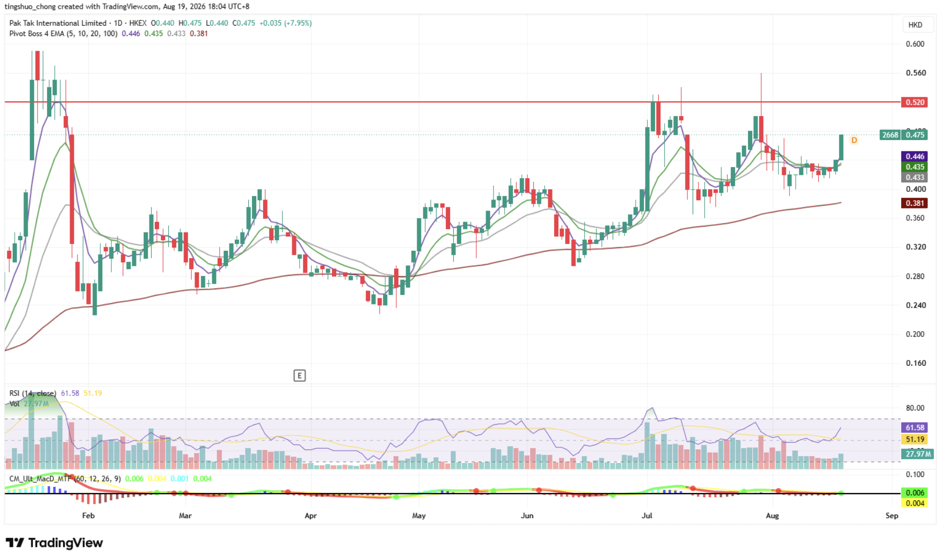The height and width of the screenshot is (560, 941).
Task: Click the TradingView logo at the bottom
Action: tap(54, 543)
